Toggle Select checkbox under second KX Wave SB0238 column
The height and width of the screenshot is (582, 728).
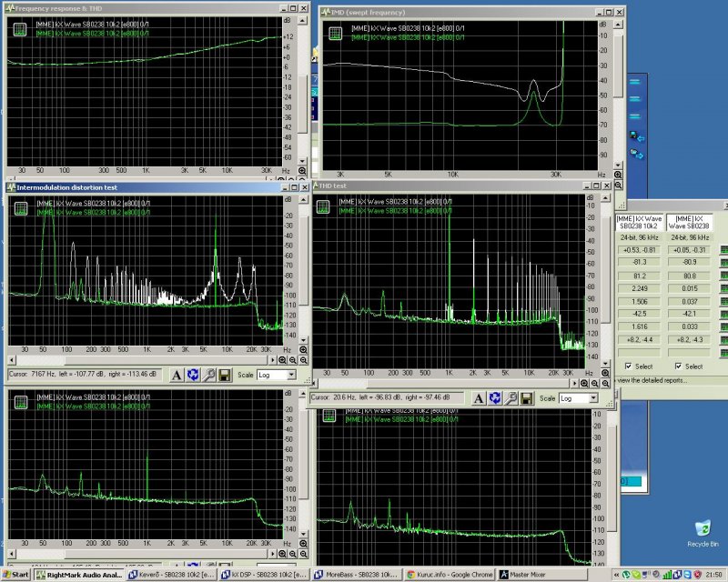[x=678, y=366]
